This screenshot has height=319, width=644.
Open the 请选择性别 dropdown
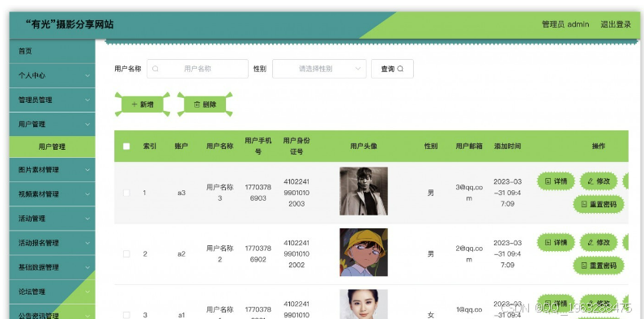pos(319,69)
